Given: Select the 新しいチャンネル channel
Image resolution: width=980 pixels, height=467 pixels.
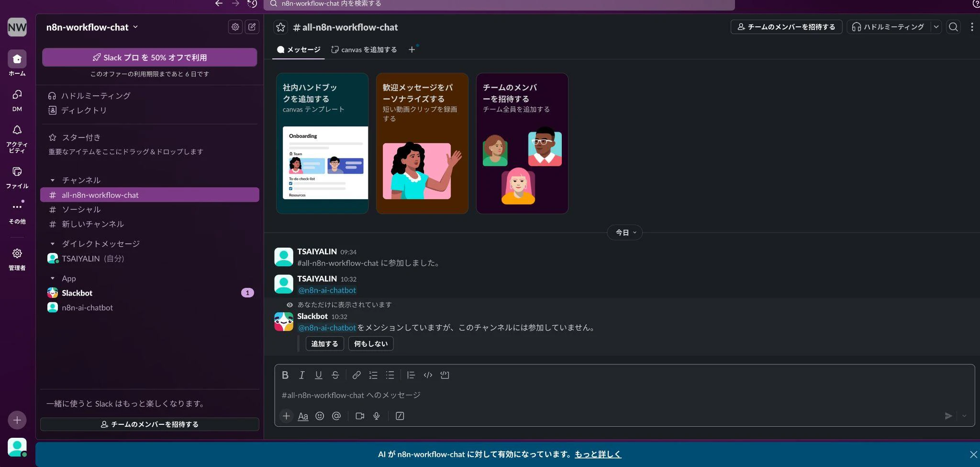Looking at the screenshot, I should click(150, 224).
